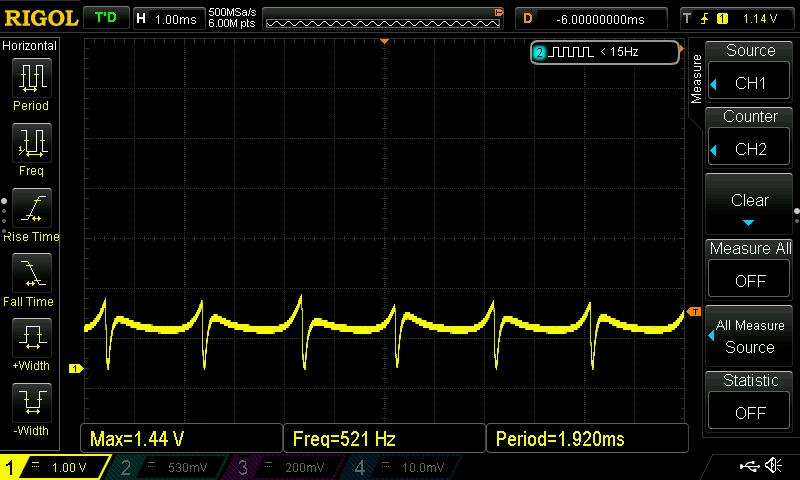Image resolution: width=800 pixels, height=480 pixels.
Task: Select the Measure side tab
Action: coord(697,81)
